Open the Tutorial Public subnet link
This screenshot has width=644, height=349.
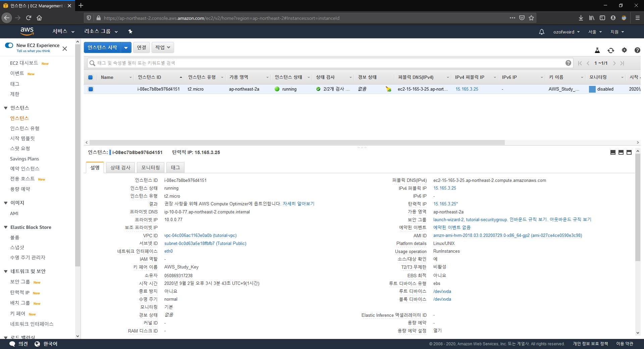205,244
